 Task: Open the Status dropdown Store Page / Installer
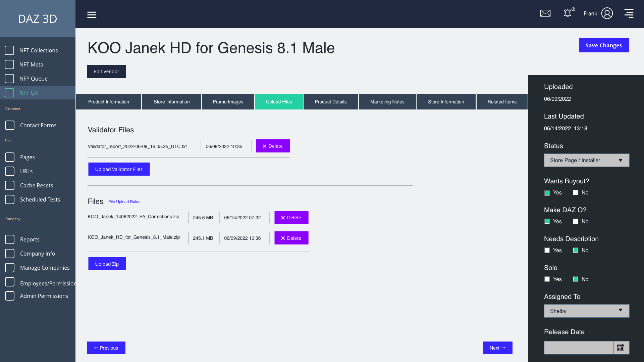(x=587, y=160)
